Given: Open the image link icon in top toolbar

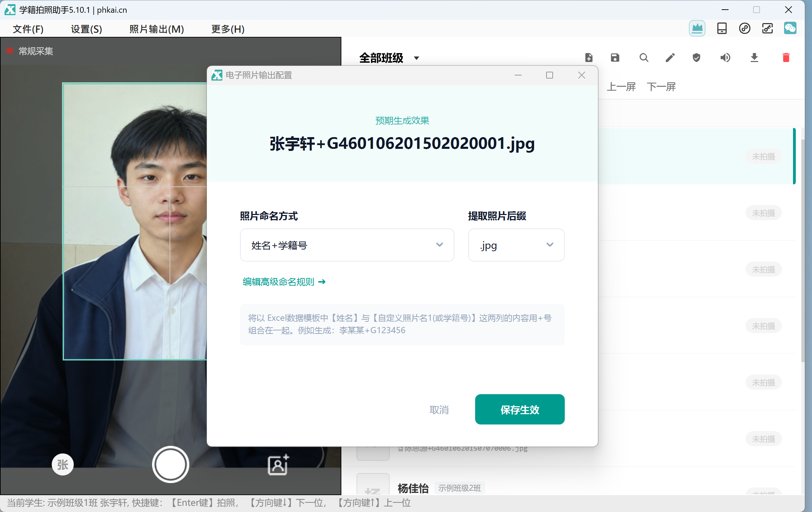Looking at the screenshot, I should click(x=768, y=29).
